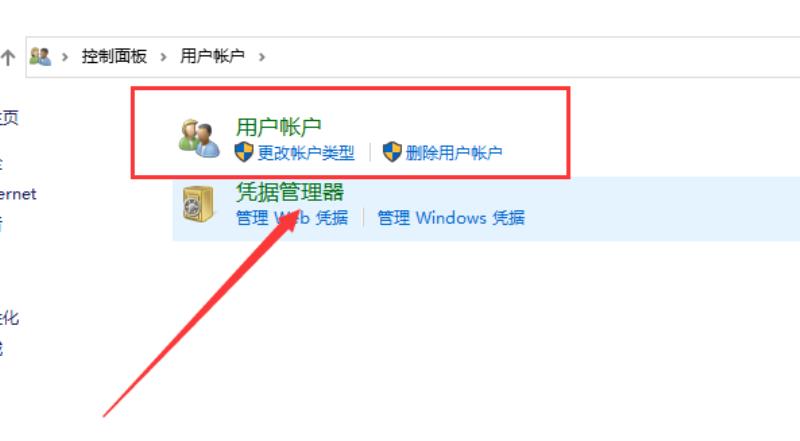
Task: Open the sidebar item ending in 化
Action: (9, 317)
